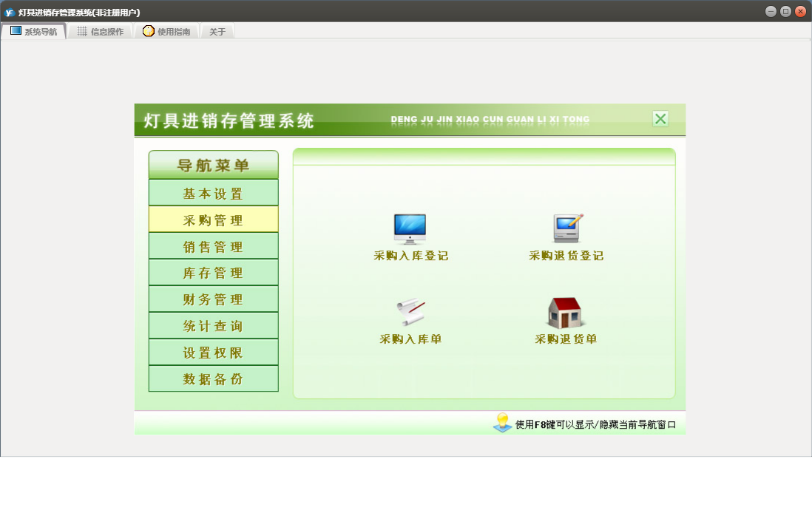
Task: Click the 采购退货单 label
Action: [566, 339]
